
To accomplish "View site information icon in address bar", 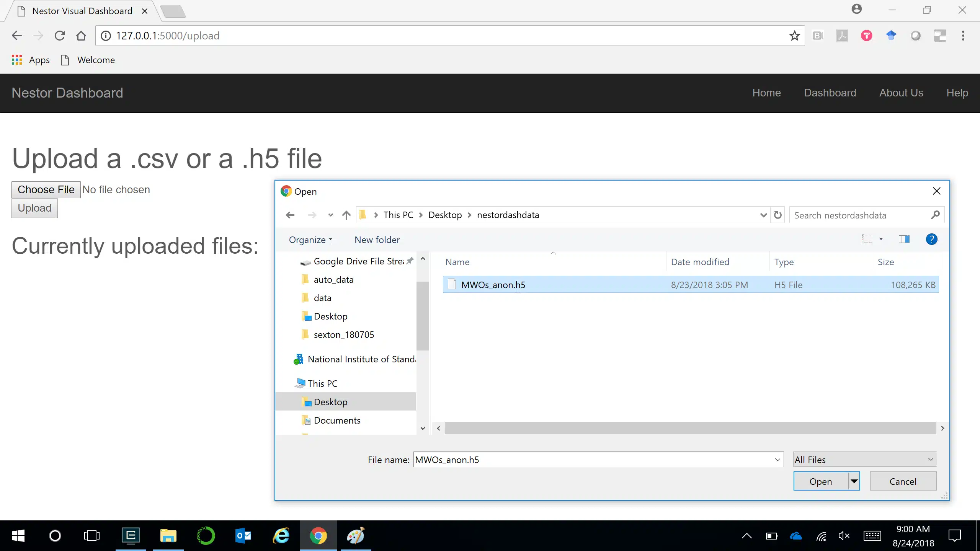I will click(x=106, y=36).
